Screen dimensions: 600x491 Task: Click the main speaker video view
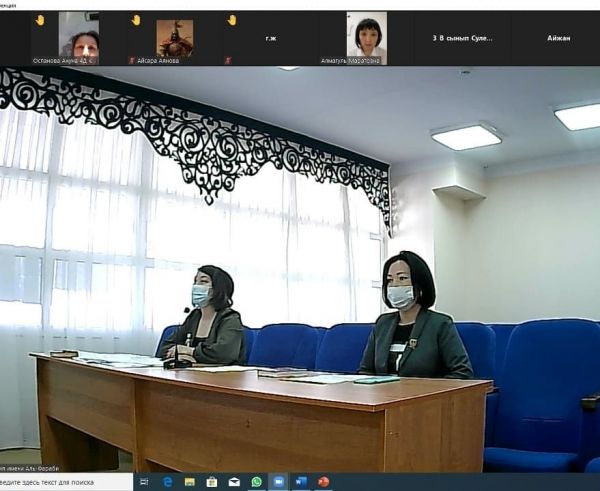click(x=300, y=270)
